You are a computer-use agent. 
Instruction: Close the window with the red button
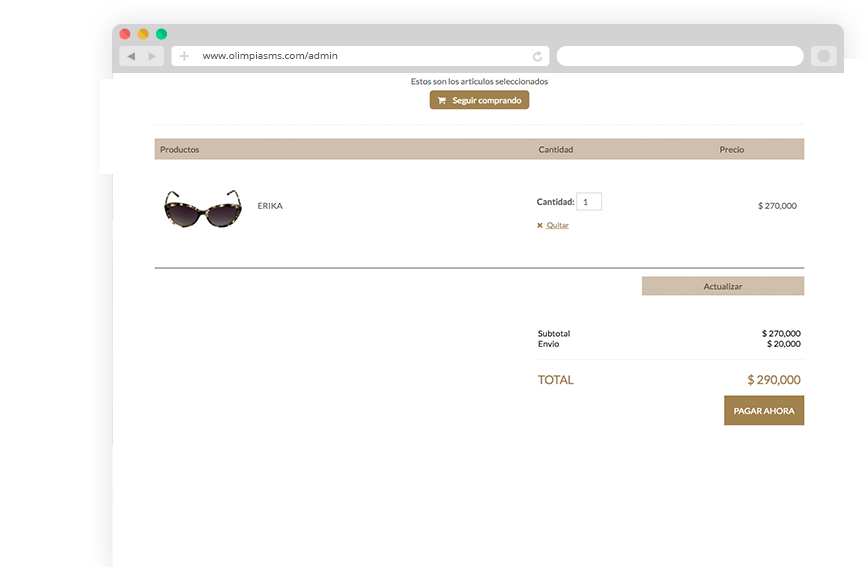tap(125, 34)
